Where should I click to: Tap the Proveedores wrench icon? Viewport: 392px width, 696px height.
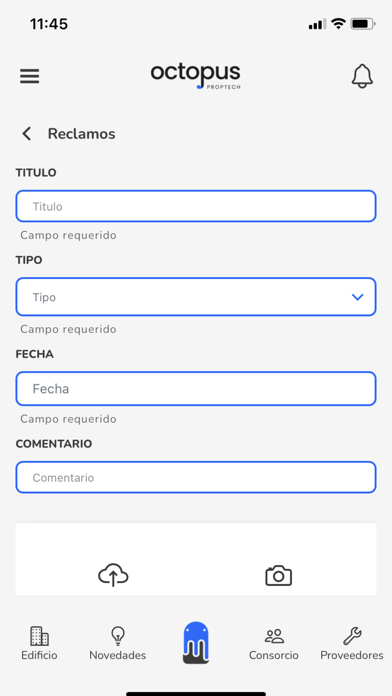(x=352, y=636)
